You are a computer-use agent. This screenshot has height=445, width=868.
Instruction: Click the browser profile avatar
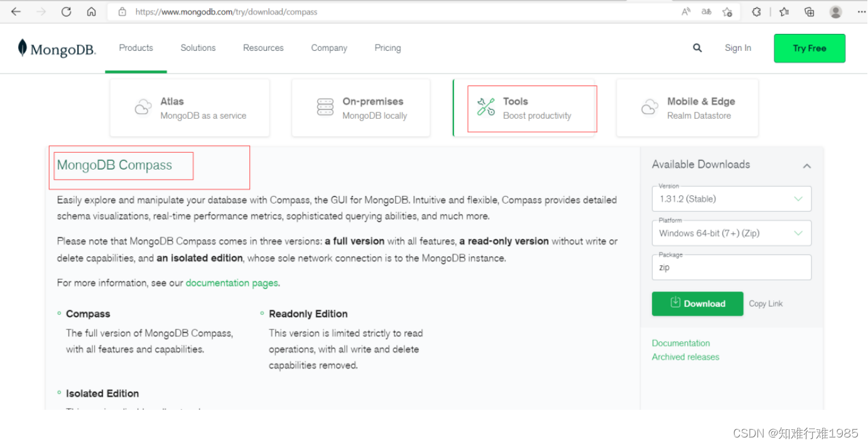pyautogui.click(x=835, y=12)
